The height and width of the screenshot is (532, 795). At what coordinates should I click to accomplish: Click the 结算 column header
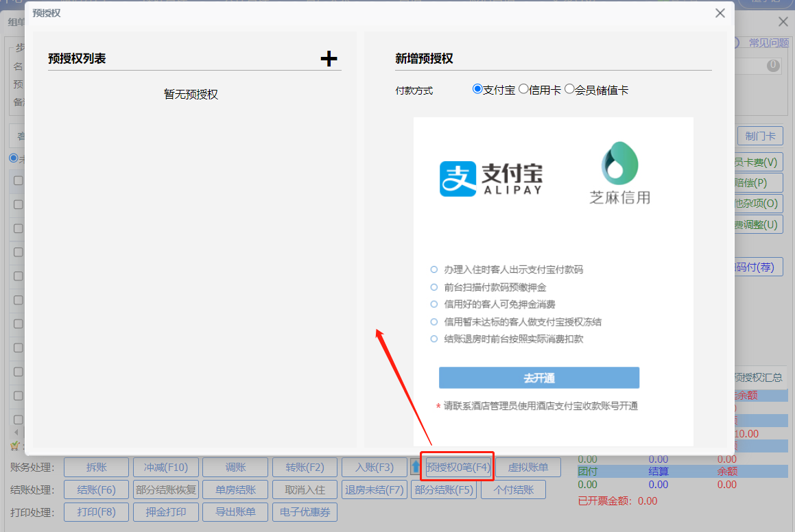click(658, 472)
